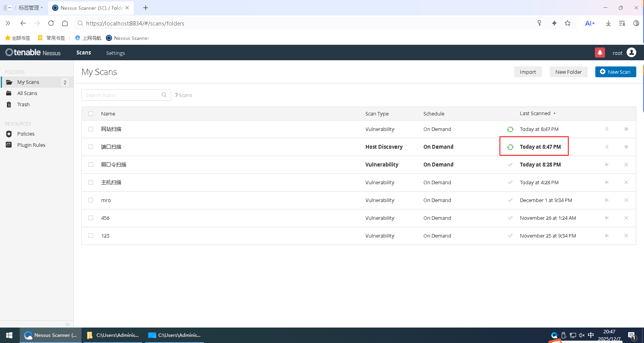This screenshot has width=644, height=343.
Task: Tick the checkbox for 主机扫描 scan
Action: pos(91,182)
